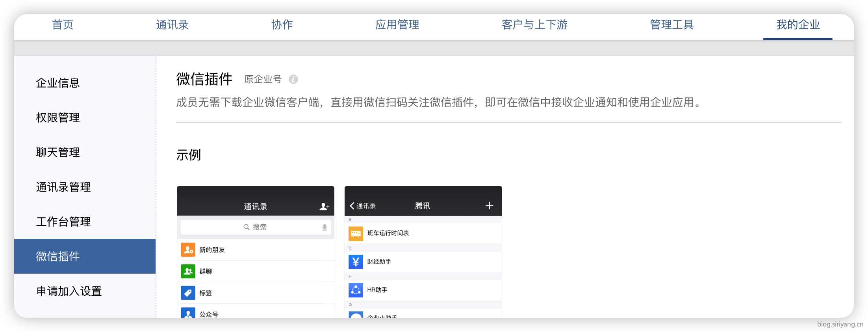Click the 原企业号 label
Screen dimensions: 868x332
pos(263,79)
